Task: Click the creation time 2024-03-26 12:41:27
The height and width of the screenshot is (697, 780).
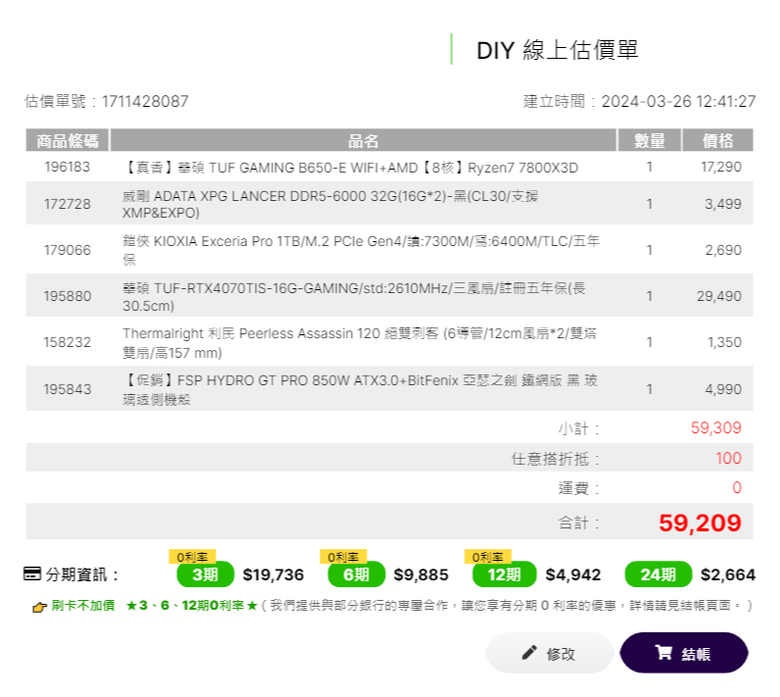Action: (x=679, y=101)
